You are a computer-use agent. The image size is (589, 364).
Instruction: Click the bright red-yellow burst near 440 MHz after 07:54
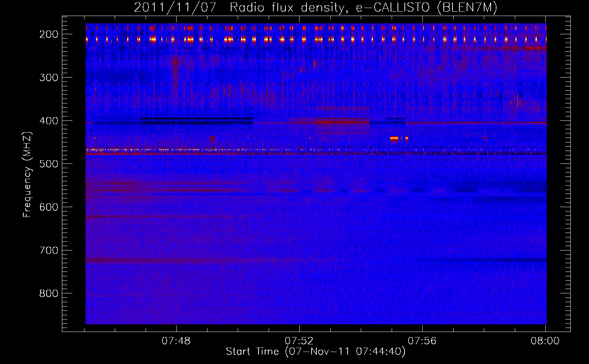tap(394, 139)
